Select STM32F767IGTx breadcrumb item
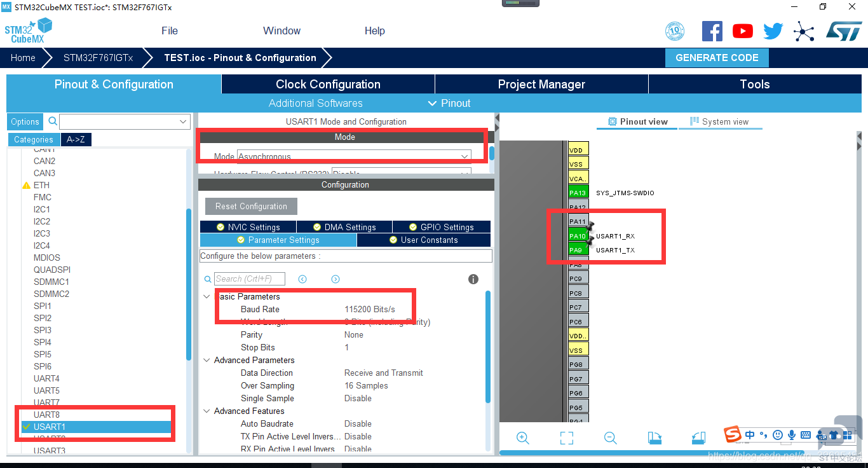 point(98,58)
